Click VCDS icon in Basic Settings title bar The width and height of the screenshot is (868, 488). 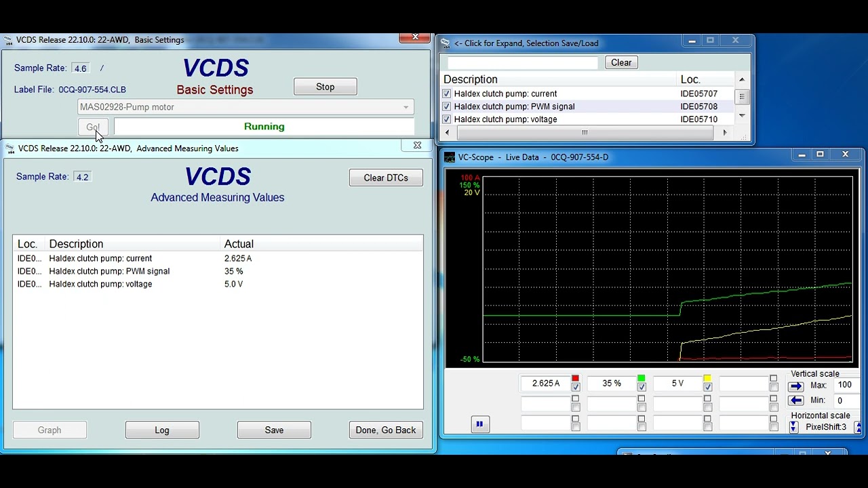[x=7, y=40]
